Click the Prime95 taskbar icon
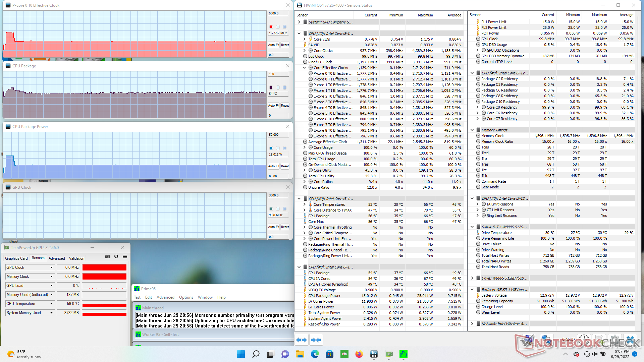The image size is (644, 362). coord(403,354)
